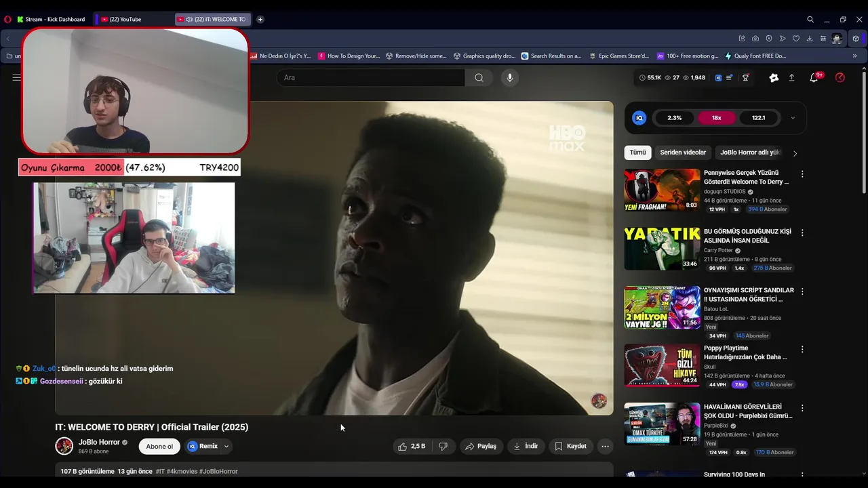Click the 18x pink stat pill

click(716, 118)
